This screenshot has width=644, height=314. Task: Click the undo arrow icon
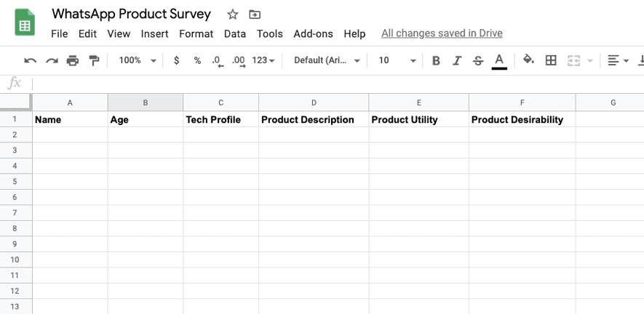pyautogui.click(x=30, y=60)
